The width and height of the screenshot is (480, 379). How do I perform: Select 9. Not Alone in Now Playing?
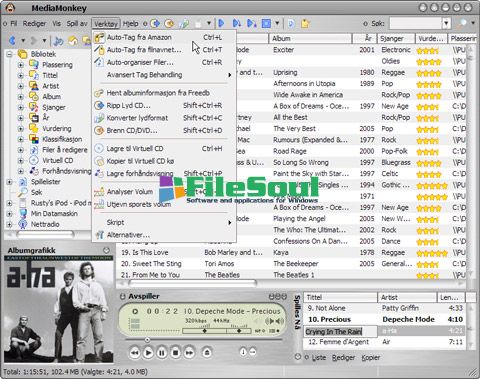coord(384,308)
